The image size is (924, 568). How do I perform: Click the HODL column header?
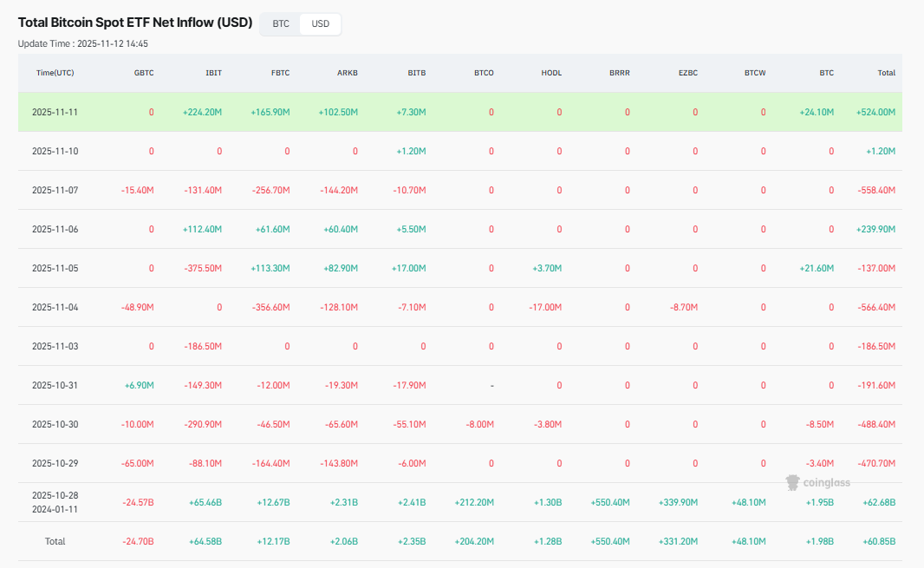(551, 73)
